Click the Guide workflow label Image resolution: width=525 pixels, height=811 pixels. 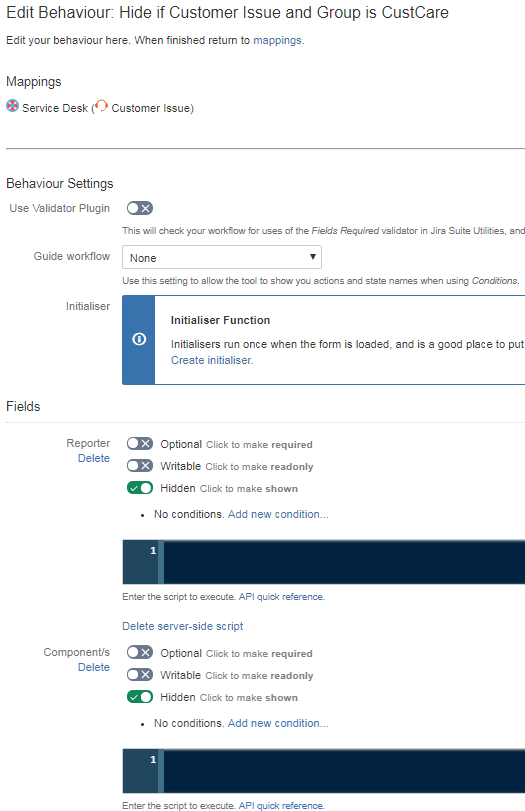coord(72,256)
